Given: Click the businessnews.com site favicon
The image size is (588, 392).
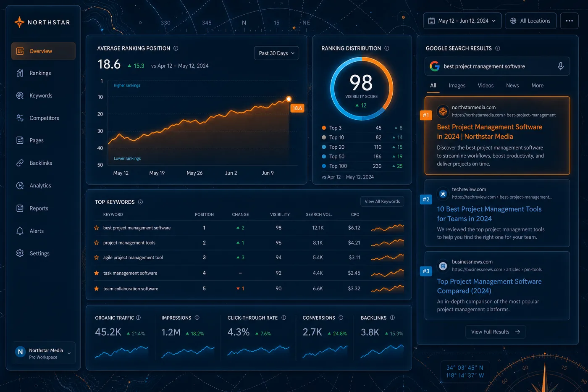Looking at the screenshot, I should (443, 266).
